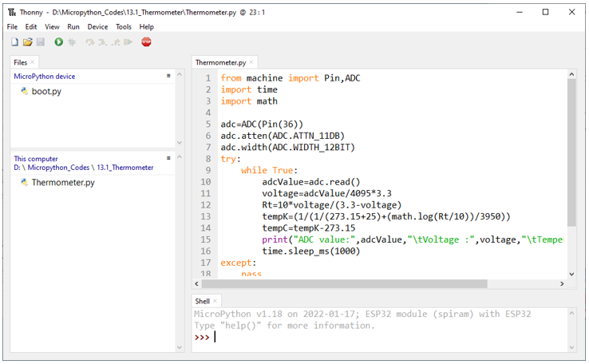Viewport: 589px width, 364px height.
Task: Open the Device menu
Action: [97, 26]
